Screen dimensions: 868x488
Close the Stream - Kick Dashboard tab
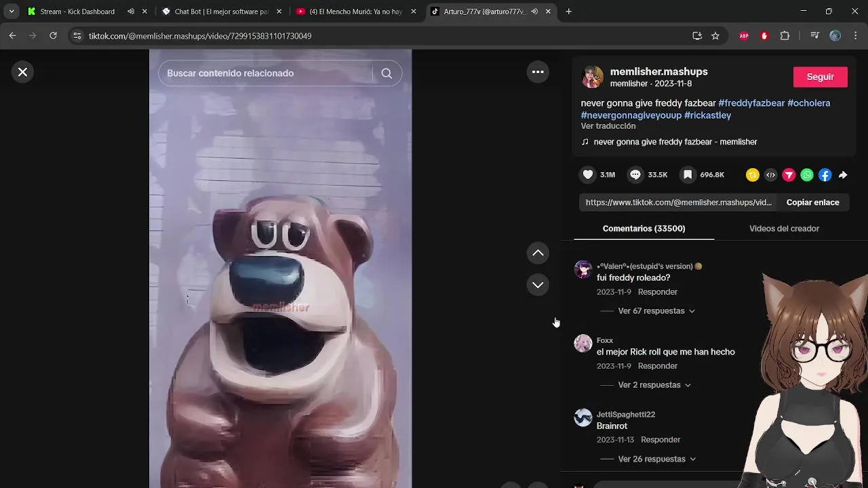point(144,12)
